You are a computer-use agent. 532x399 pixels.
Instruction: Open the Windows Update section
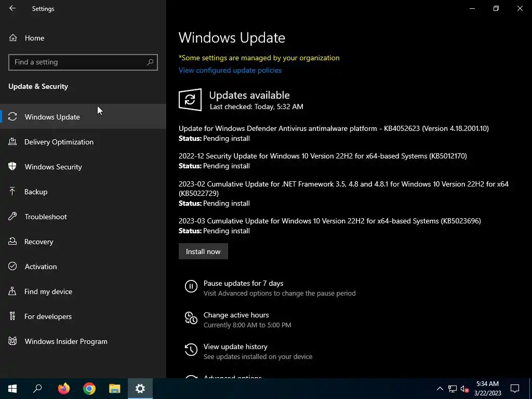tap(83, 117)
